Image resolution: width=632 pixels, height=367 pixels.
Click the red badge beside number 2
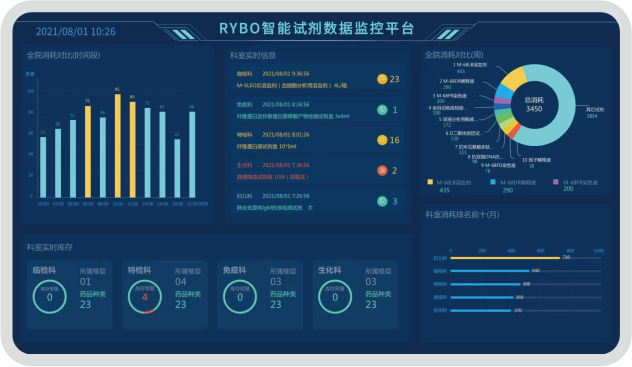(x=382, y=170)
